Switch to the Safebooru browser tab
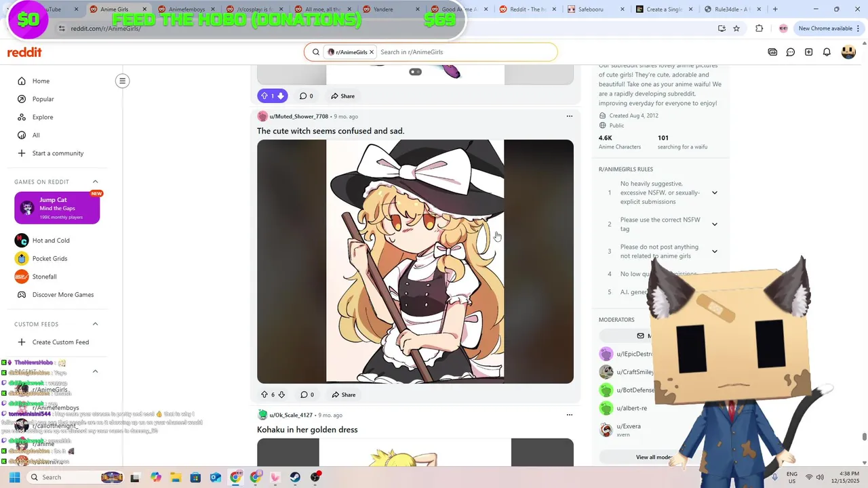The height and width of the screenshot is (488, 868). [595, 9]
